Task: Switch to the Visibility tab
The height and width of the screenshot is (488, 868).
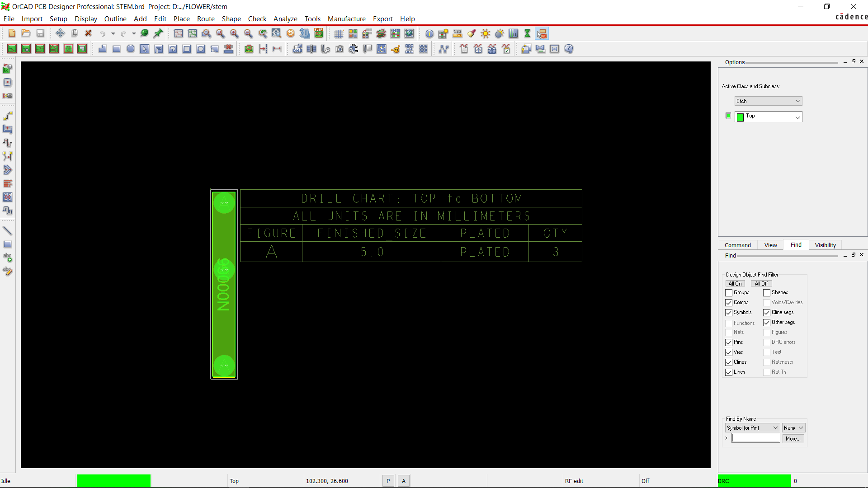Action: click(x=825, y=245)
